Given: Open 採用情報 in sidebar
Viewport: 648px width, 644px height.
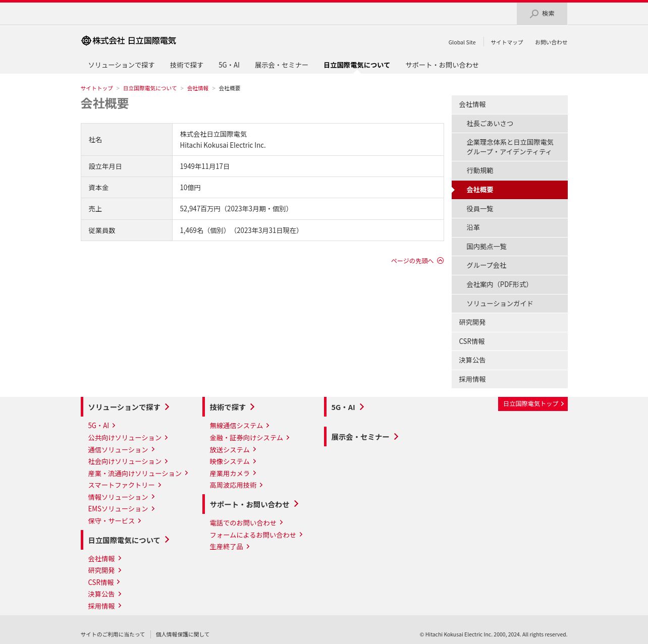Looking at the screenshot, I should click(x=510, y=379).
